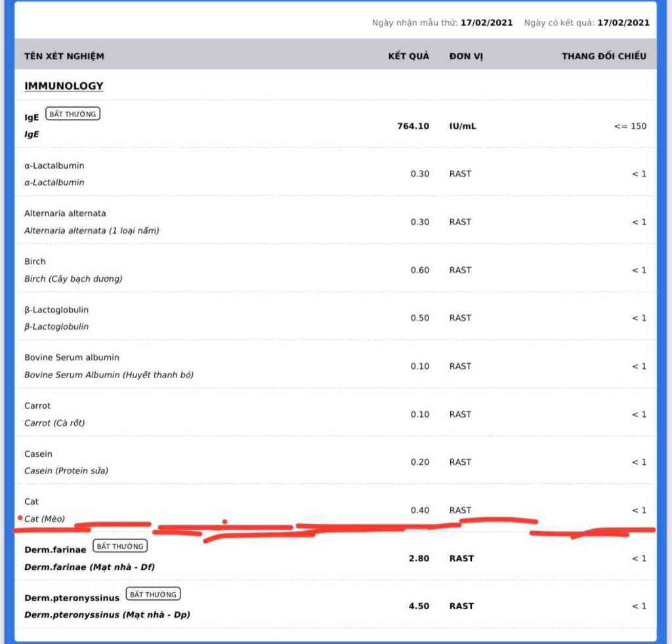
Task: Select the IMMUNOLOGY section heading
Action: pos(64,86)
